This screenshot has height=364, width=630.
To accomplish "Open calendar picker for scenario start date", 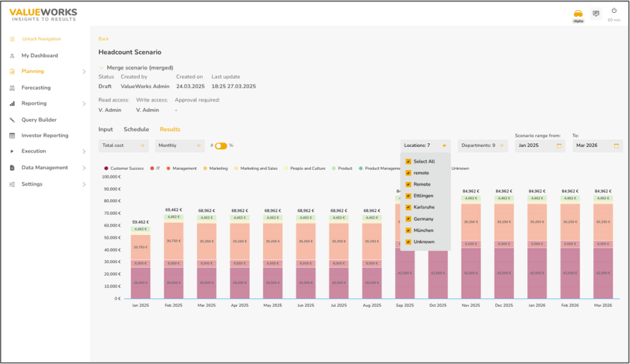I will [559, 146].
